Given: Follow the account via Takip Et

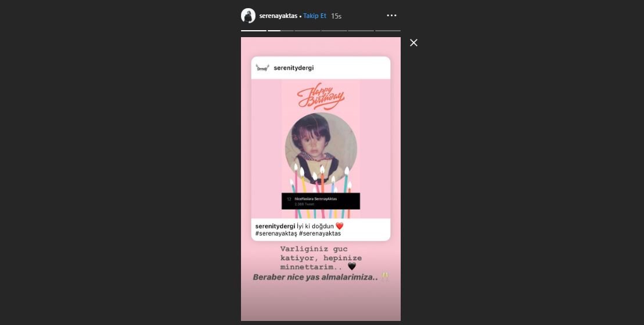Looking at the screenshot, I should pyautogui.click(x=315, y=16).
